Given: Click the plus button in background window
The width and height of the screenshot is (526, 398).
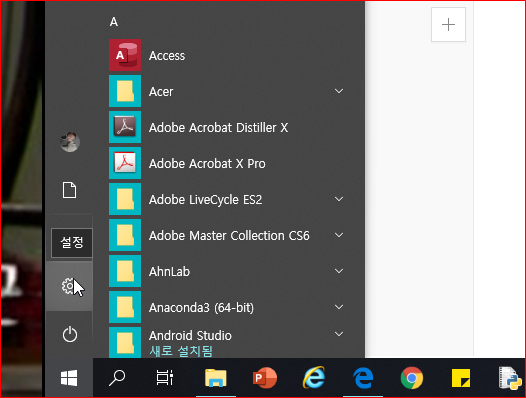Looking at the screenshot, I should (448, 24).
